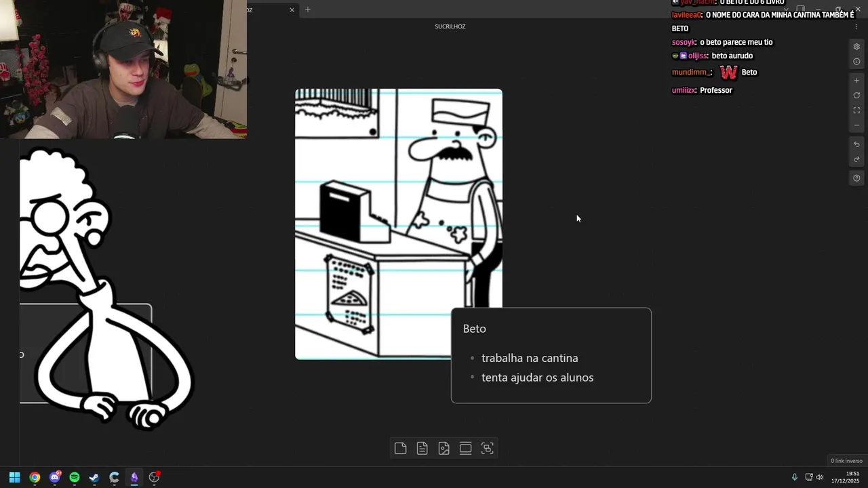The height and width of the screenshot is (488, 868).
Task: Open Steam from the taskbar
Action: (x=94, y=477)
